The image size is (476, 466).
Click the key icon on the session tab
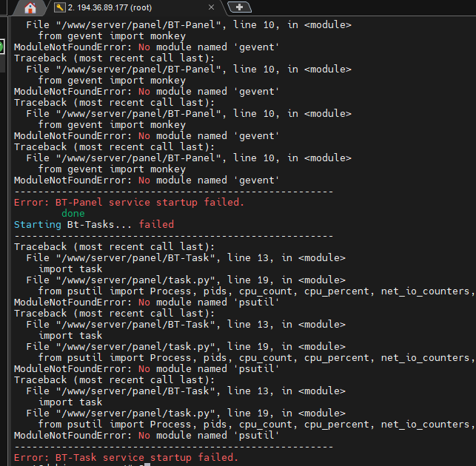point(59,7)
